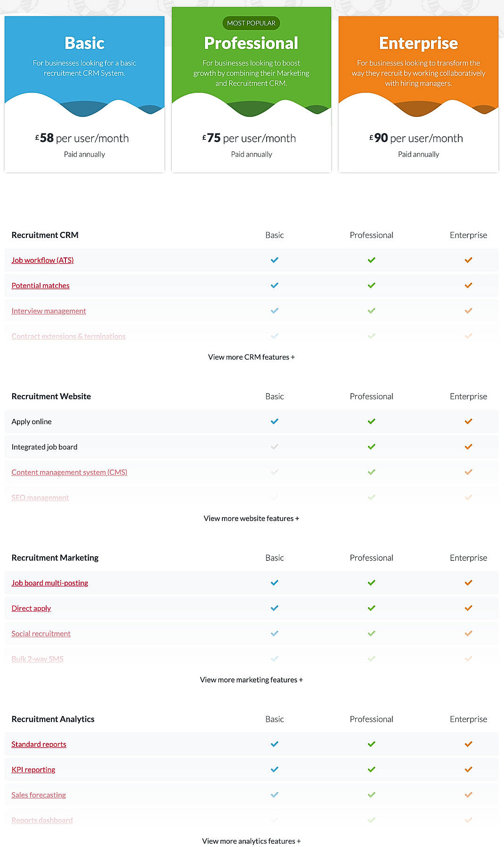This screenshot has height=847, width=504.
Task: Toggle the Enterprise checkmark for Sales forecasting
Action: pyautogui.click(x=468, y=795)
